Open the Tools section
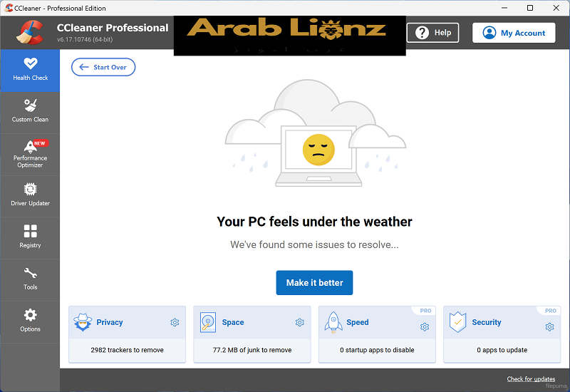570x392 pixels. click(30, 280)
